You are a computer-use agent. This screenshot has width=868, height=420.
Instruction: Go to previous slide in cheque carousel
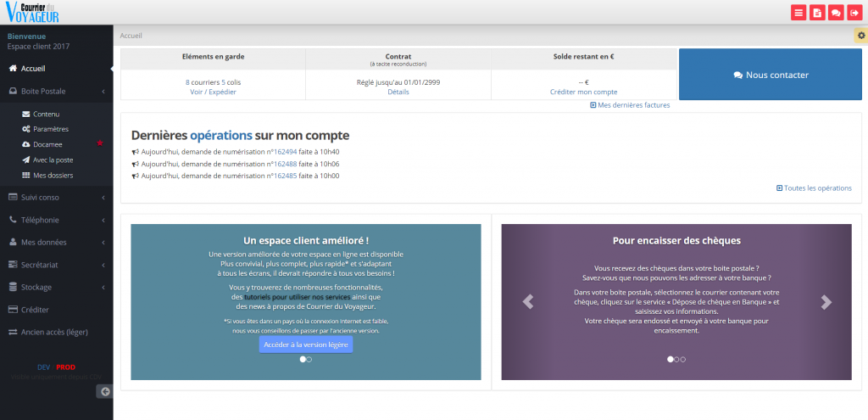pyautogui.click(x=527, y=301)
